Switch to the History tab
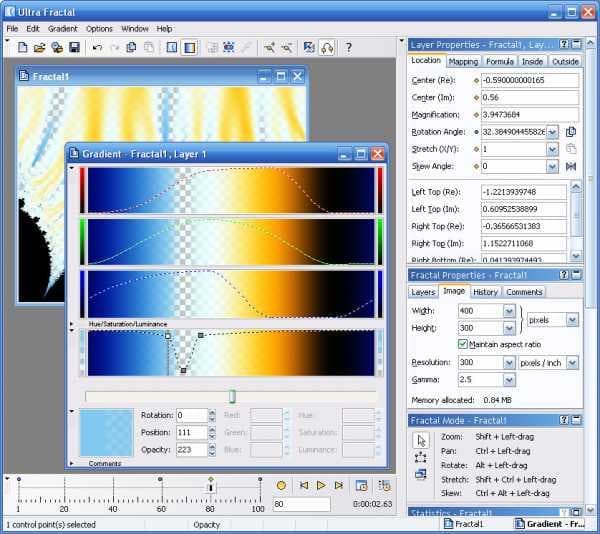Screen dimensions: 600x534 pos(485,292)
